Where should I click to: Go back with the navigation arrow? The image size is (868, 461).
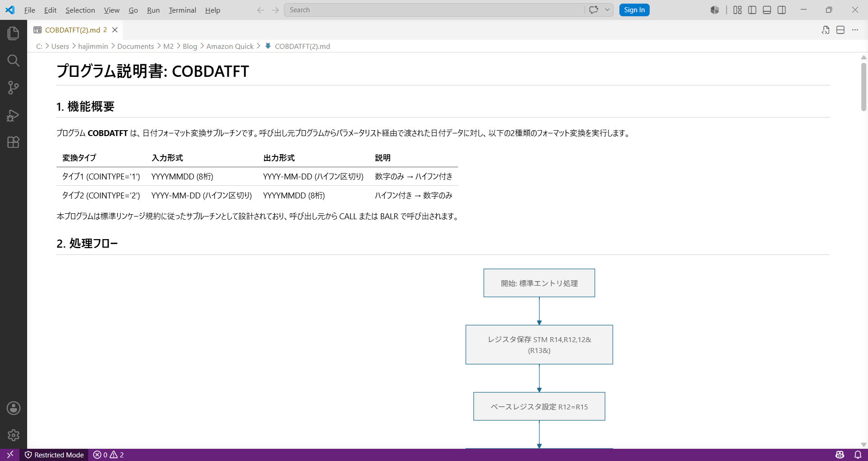260,10
